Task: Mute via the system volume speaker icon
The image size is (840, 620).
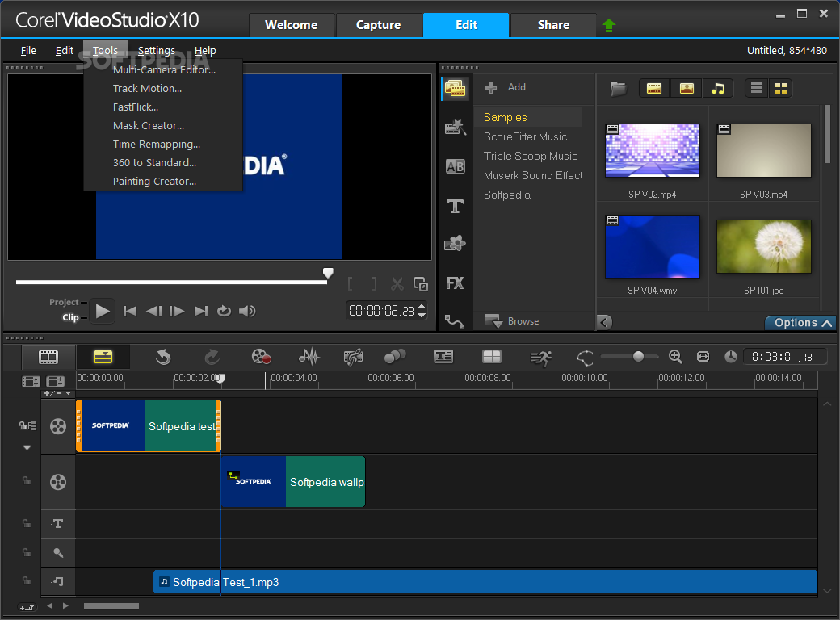Action: [x=247, y=311]
